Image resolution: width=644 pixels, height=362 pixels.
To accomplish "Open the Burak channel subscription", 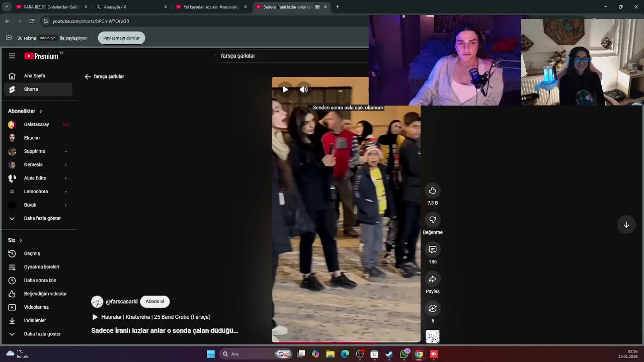I will tap(38, 205).
